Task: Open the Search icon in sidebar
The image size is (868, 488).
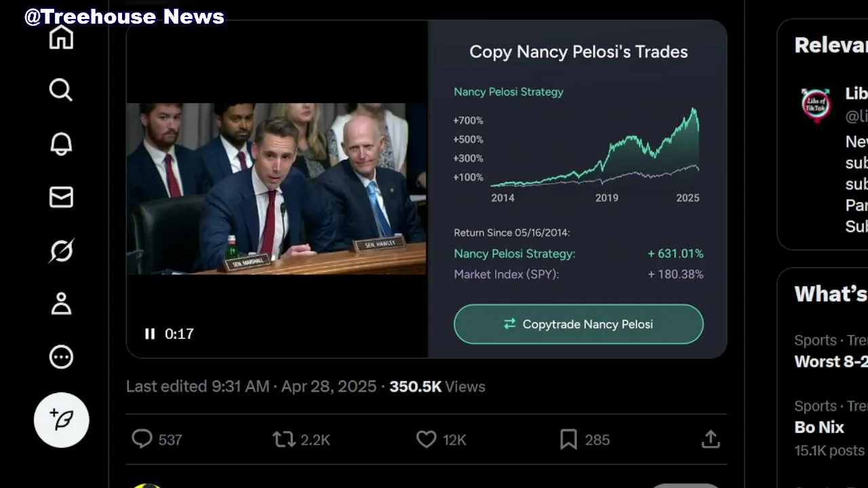Action: (61, 89)
